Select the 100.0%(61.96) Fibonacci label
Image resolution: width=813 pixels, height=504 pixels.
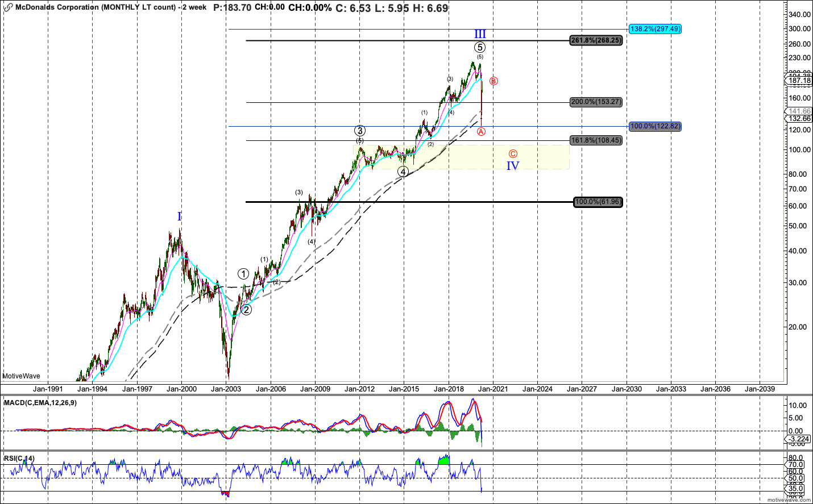pos(598,202)
